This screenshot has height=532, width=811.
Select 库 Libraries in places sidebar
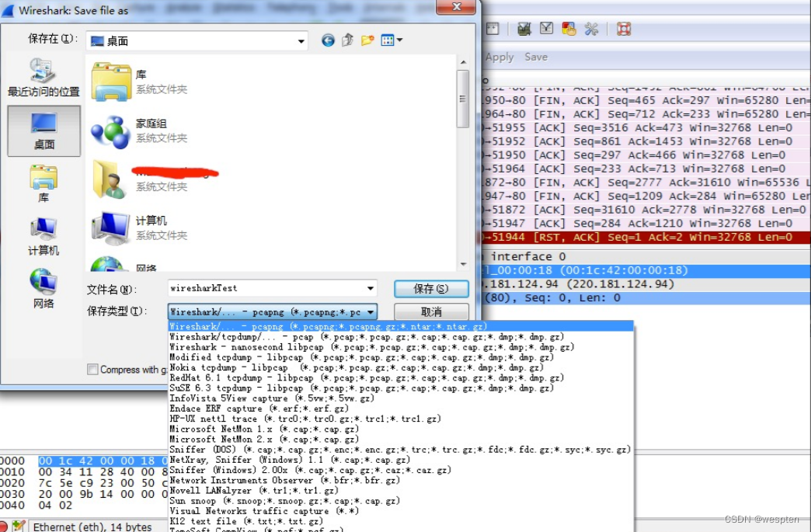(44, 183)
